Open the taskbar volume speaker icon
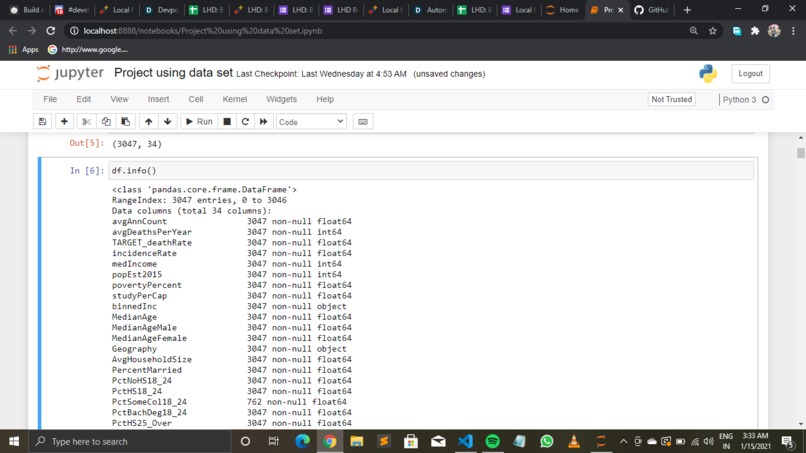 708,441
